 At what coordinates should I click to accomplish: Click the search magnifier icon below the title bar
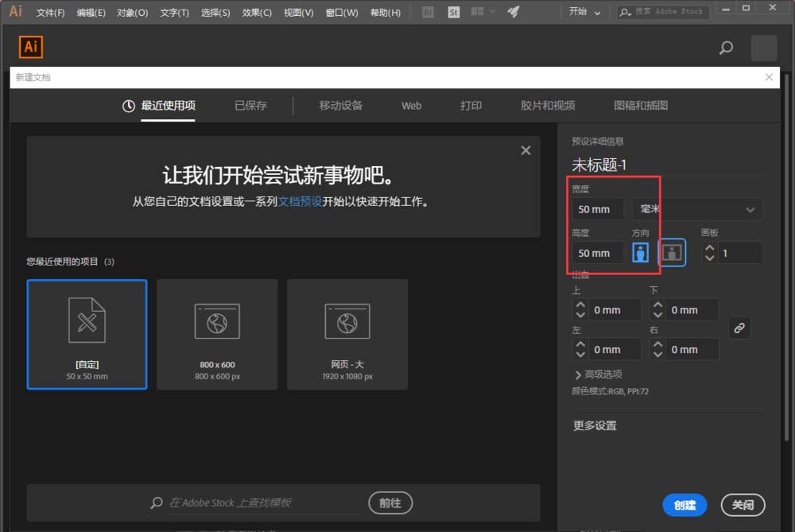(x=726, y=48)
